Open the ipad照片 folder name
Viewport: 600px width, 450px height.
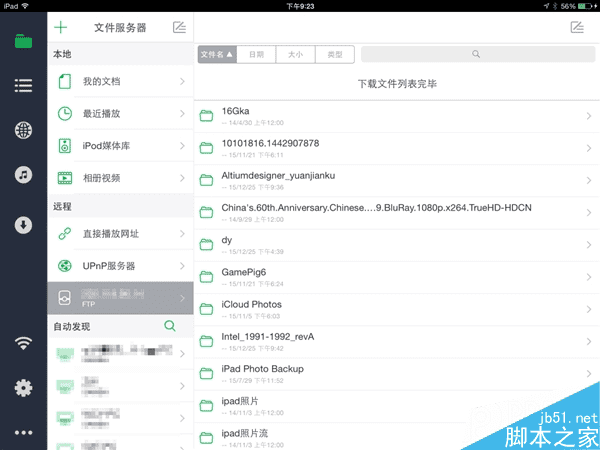(x=240, y=401)
